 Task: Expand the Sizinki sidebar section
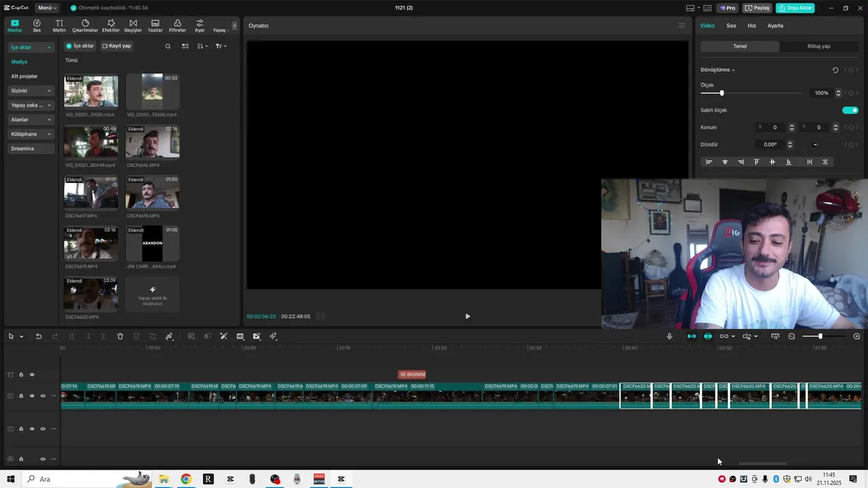click(x=31, y=91)
